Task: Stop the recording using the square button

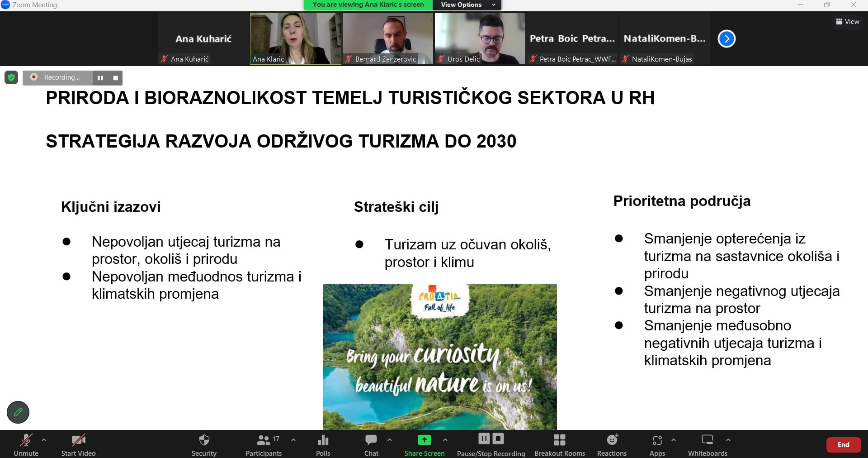Action: tap(115, 78)
